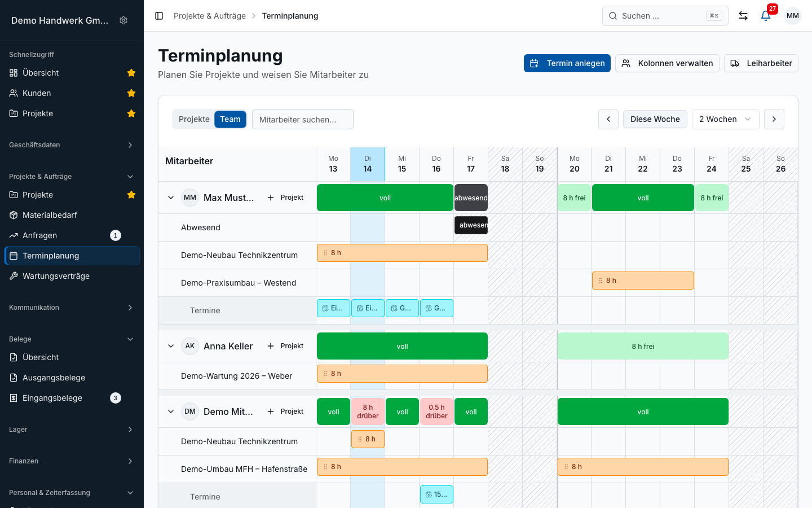Screen dimensions: 812x508
Task: Select Mo 20 day column header
Action: 575,164
